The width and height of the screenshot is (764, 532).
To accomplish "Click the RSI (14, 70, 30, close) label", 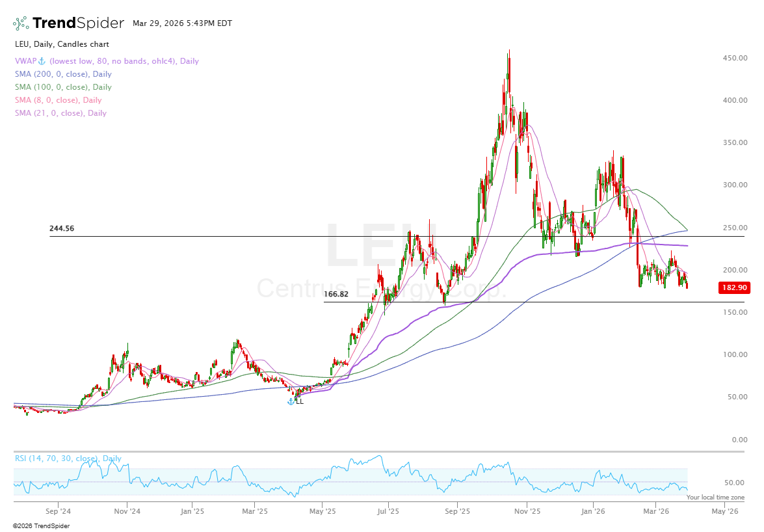I will (68, 459).
